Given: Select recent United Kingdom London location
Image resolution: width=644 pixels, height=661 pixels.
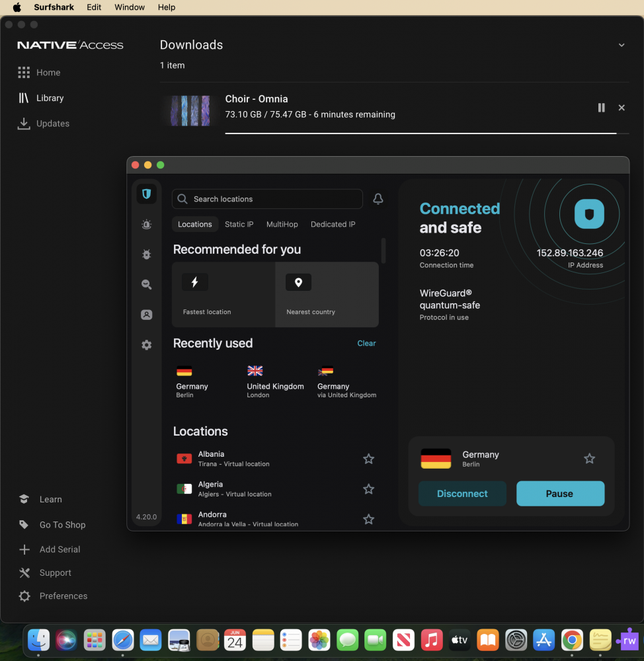Looking at the screenshot, I should pyautogui.click(x=275, y=382).
